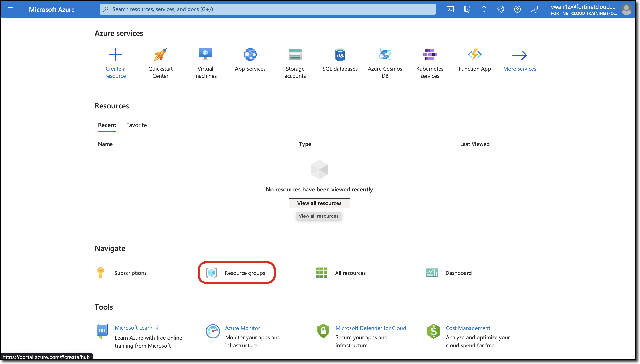Open the Help question mark icon
Screen dimensions: 640x364
(517, 9)
